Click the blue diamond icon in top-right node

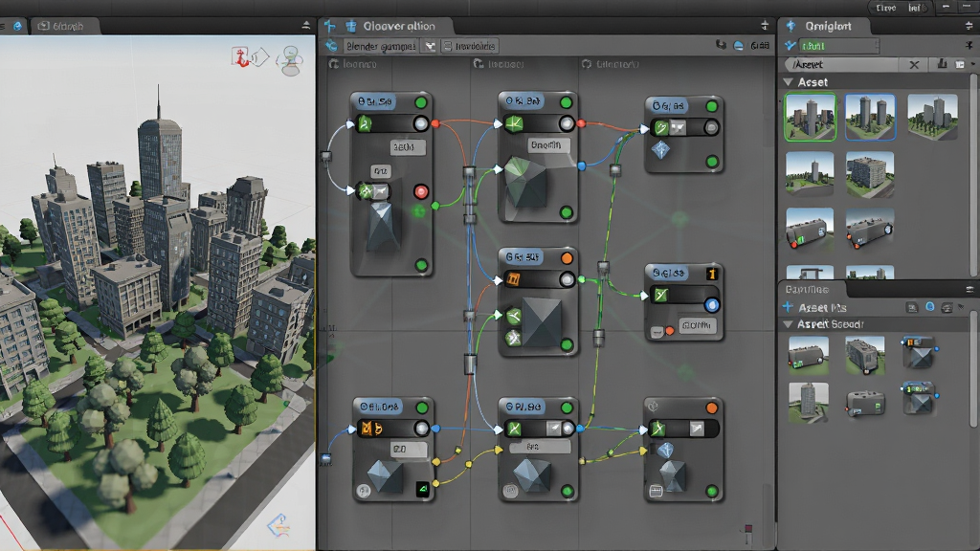point(660,150)
